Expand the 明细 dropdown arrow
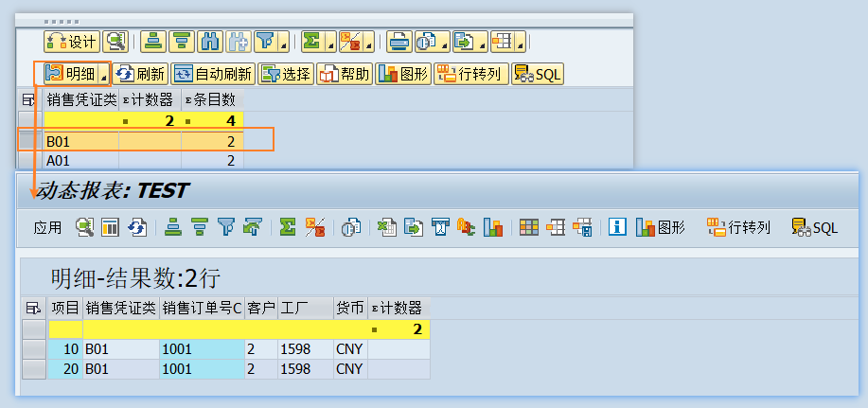Screen dimensions: 868x408 (x=104, y=74)
